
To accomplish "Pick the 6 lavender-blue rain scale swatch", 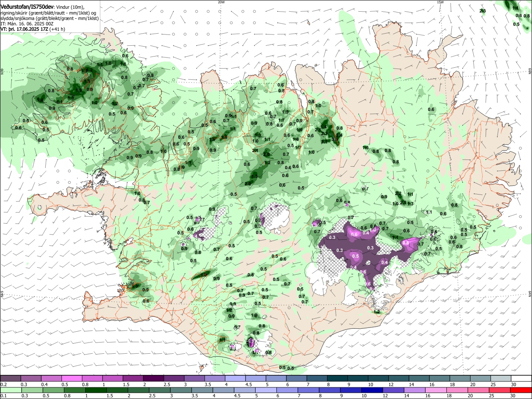I will 287,390.
